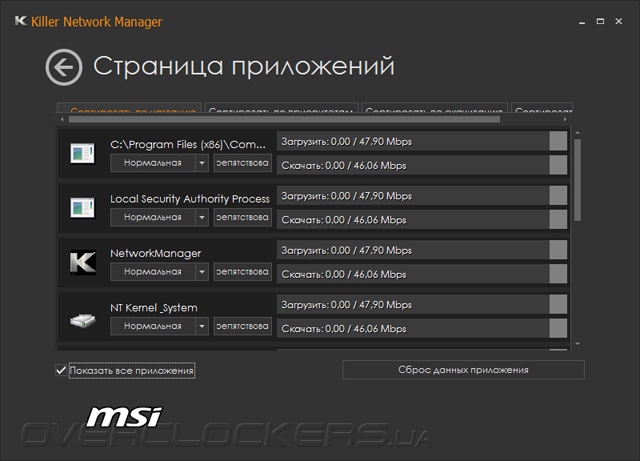Open priority dropdown for NetworkManager
Image resolution: width=640 pixels, height=461 pixels.
pyautogui.click(x=202, y=272)
